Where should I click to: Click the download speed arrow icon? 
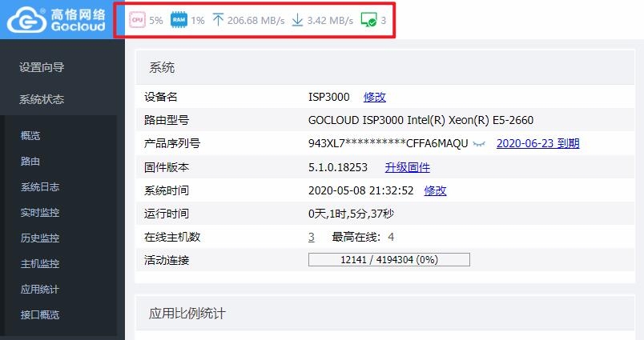[x=297, y=20]
